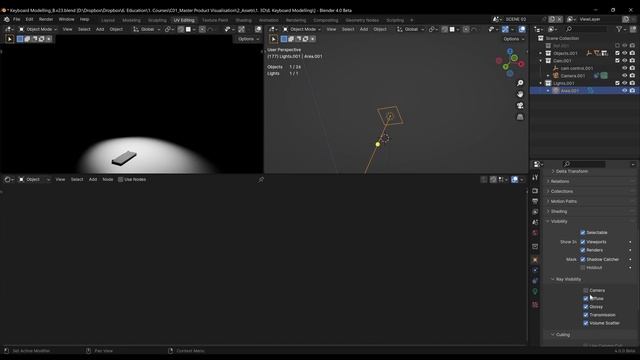Screen dimensions: 640x360
Task: Switch to the UV Editing workspace tab
Action: point(184,20)
